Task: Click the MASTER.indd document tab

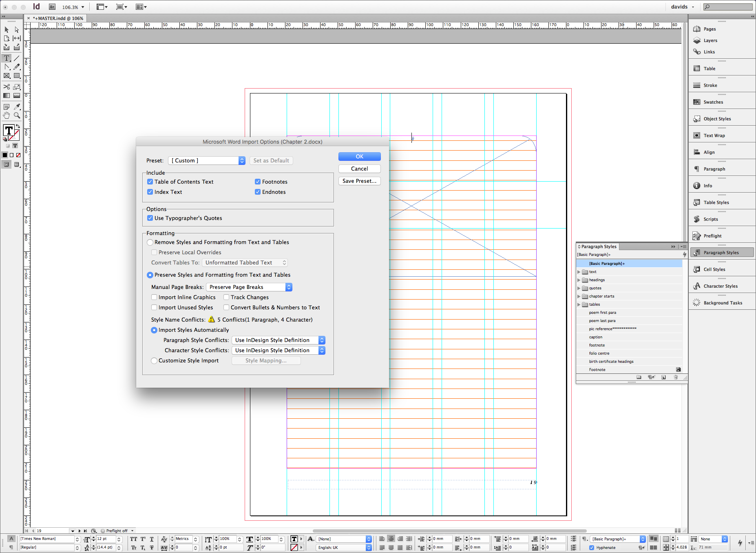Action: click(x=58, y=18)
